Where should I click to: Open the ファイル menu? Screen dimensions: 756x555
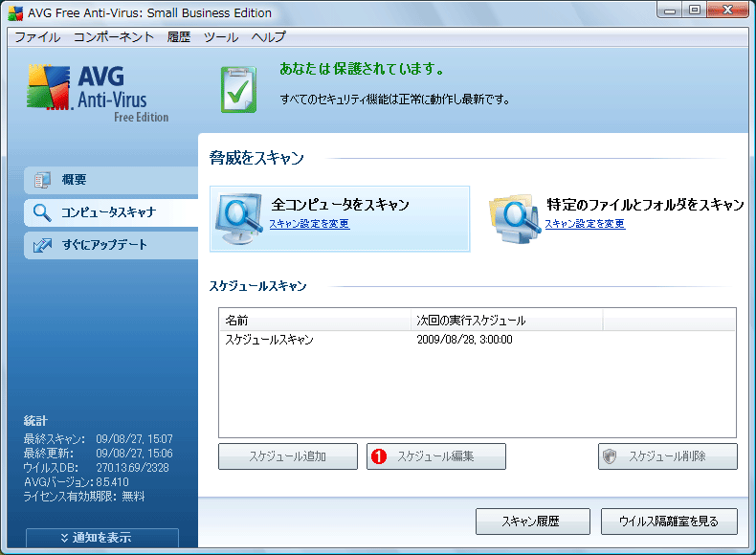pyautogui.click(x=37, y=37)
